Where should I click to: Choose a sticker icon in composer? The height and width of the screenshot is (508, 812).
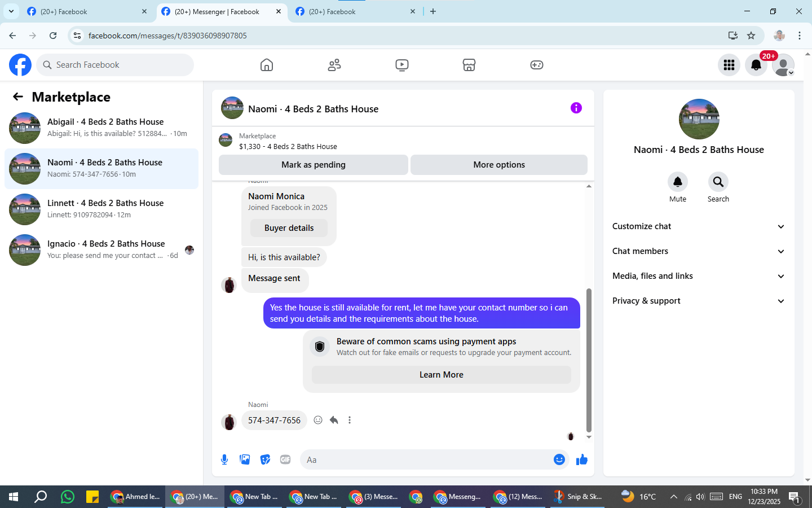click(265, 459)
